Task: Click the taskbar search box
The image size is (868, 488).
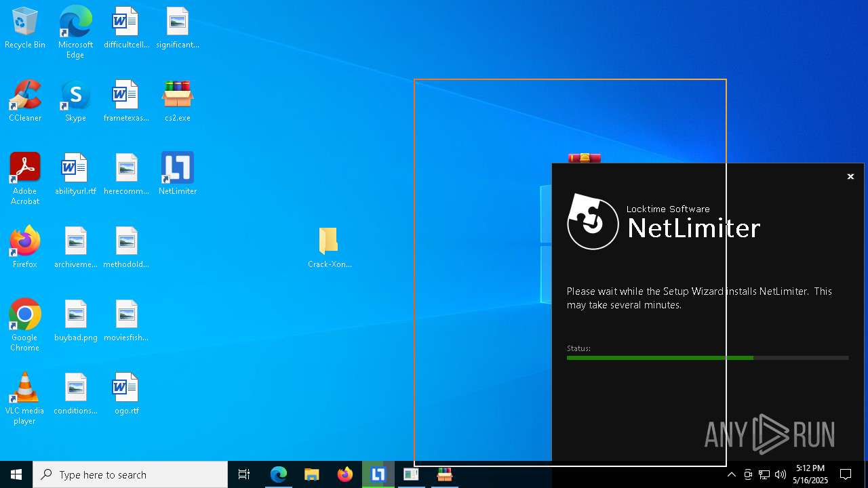Action: pos(130,474)
